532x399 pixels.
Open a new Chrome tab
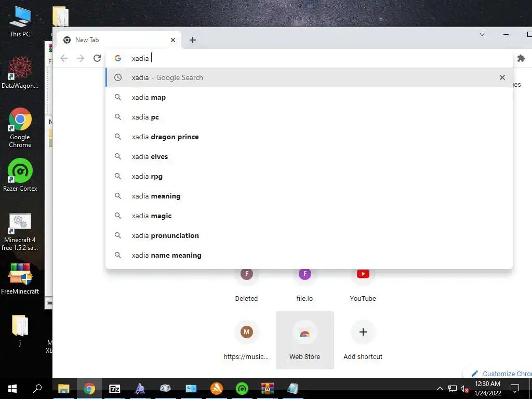pos(193,40)
